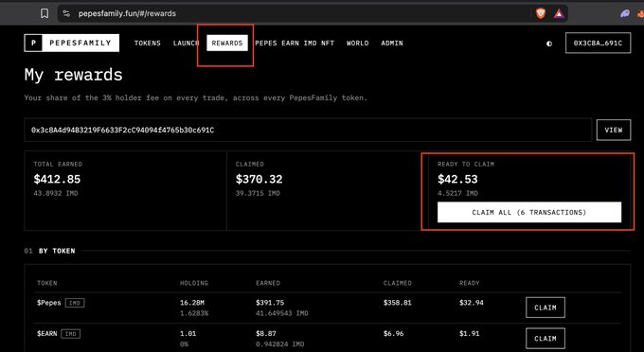Click the CLAIMED column header
The width and height of the screenshot is (644, 352).
[398, 283]
